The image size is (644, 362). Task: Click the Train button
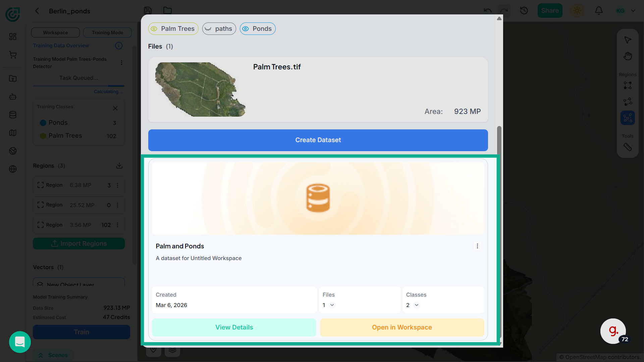pos(82,332)
